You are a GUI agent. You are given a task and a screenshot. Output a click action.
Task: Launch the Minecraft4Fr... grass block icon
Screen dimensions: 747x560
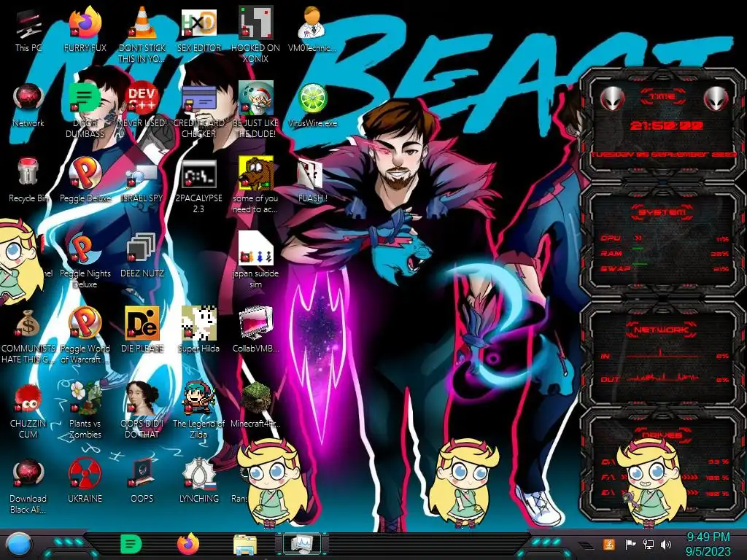tap(256, 405)
